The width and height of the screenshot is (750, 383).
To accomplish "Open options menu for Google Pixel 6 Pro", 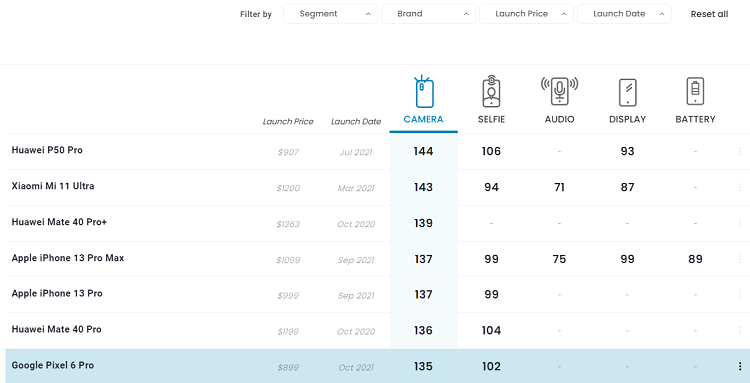I will [x=740, y=367].
